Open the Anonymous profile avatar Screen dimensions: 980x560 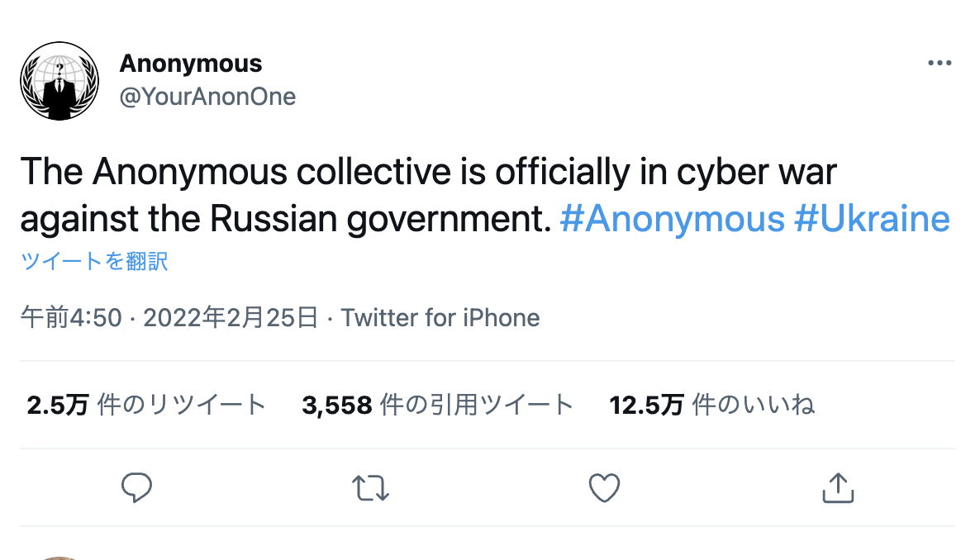[59, 81]
